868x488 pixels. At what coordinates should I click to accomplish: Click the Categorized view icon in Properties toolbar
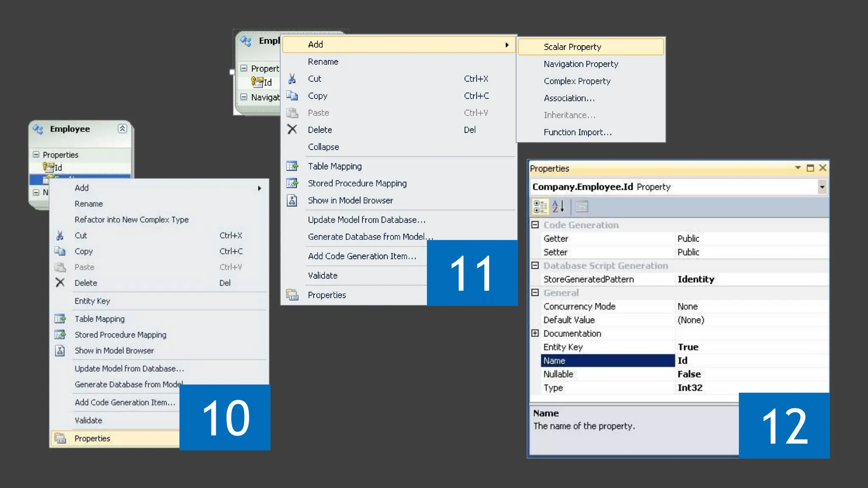click(x=540, y=207)
